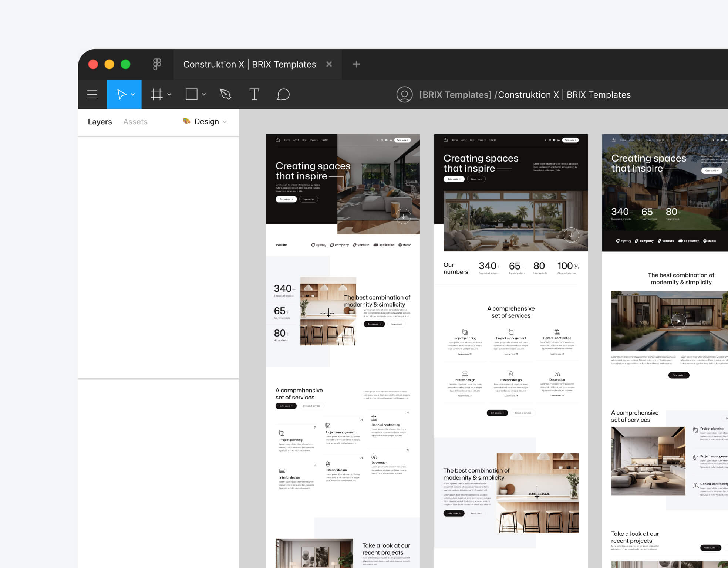
Task: Select the Rectangle shape tool
Action: click(x=191, y=94)
